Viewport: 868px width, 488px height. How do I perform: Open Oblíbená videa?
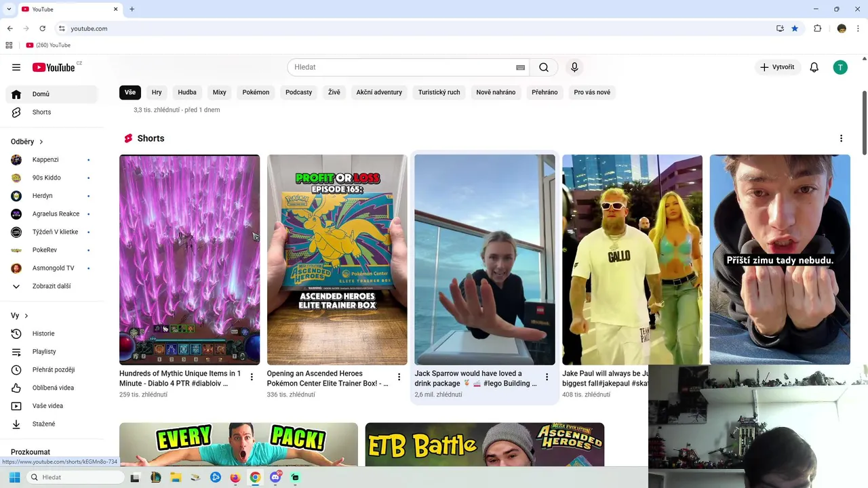52,388
